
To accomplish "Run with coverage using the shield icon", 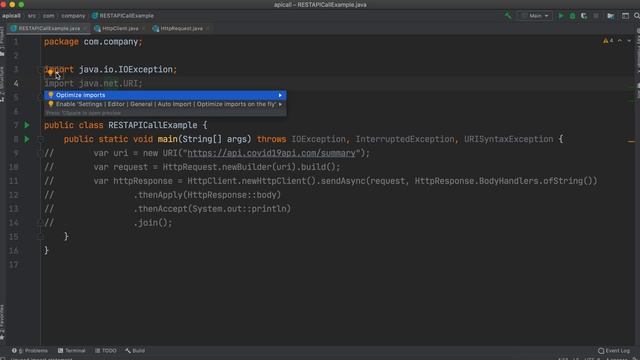I will pos(584,16).
